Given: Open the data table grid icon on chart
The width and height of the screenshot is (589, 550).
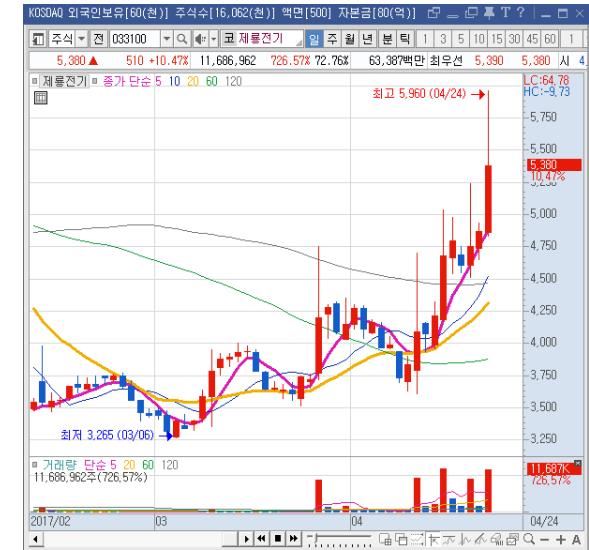Looking at the screenshot, I should point(40,98).
